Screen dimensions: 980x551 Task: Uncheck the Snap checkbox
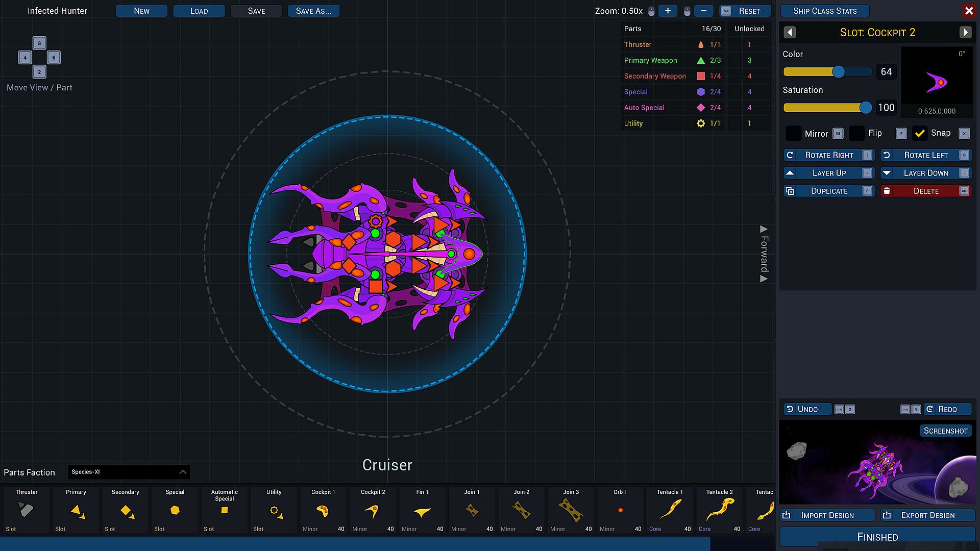[x=920, y=133]
